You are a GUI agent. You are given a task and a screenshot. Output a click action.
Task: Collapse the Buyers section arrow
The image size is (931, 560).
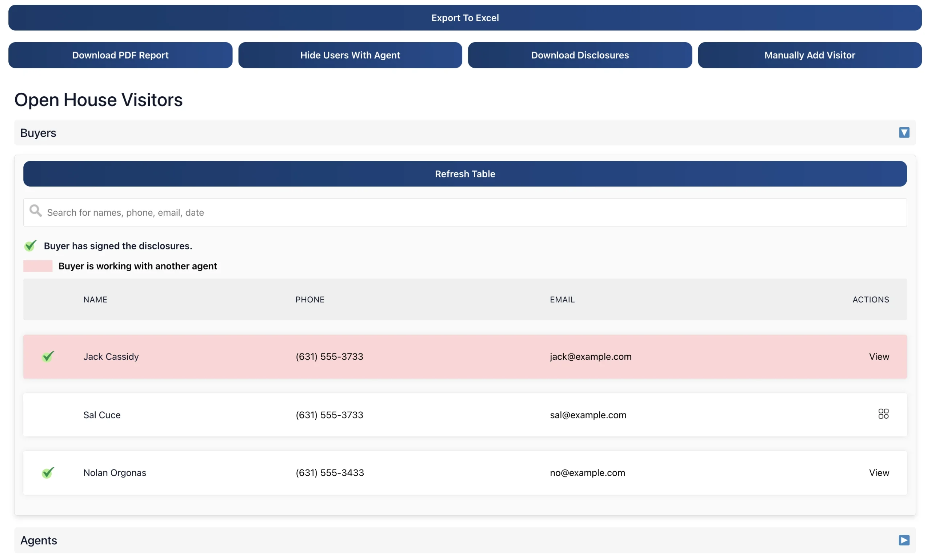[x=903, y=132]
